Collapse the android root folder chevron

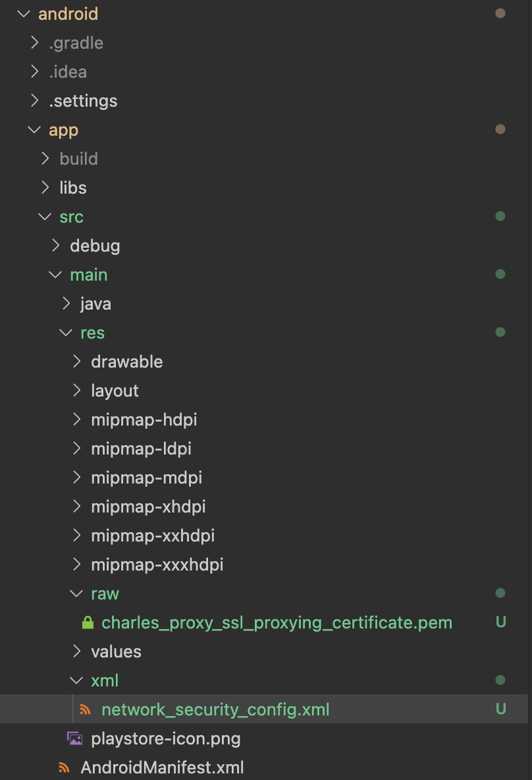pos(23,14)
